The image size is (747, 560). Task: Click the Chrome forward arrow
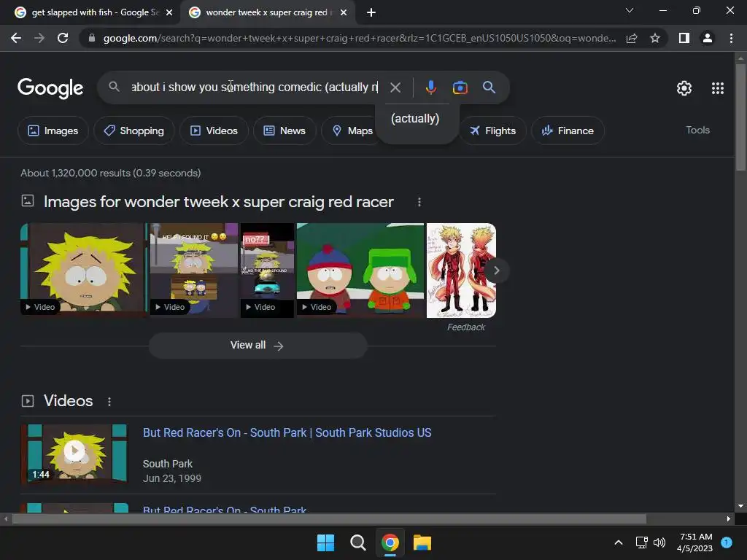[39, 38]
